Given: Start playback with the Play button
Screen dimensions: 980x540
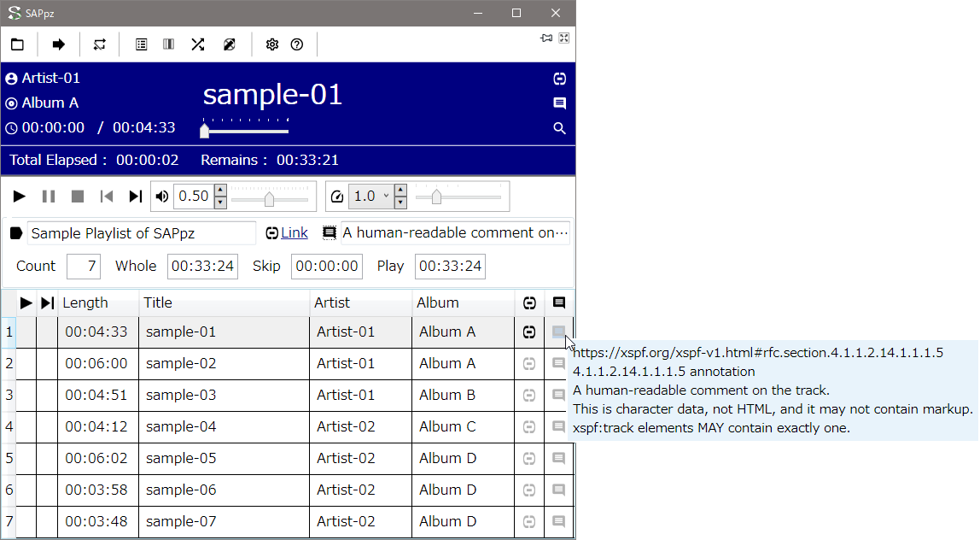Looking at the screenshot, I should [x=20, y=197].
